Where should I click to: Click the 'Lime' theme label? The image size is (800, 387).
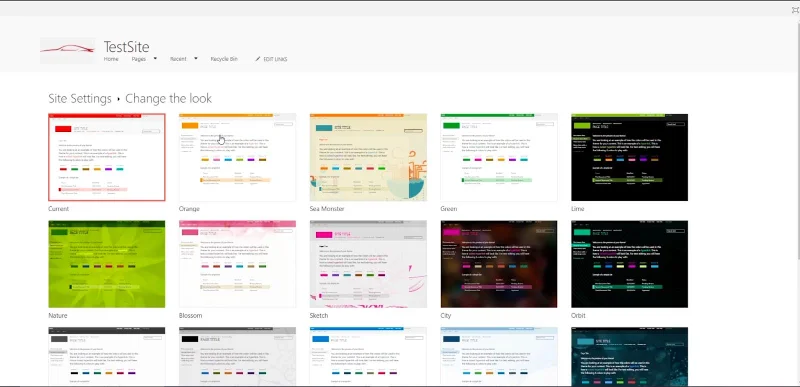(x=578, y=209)
